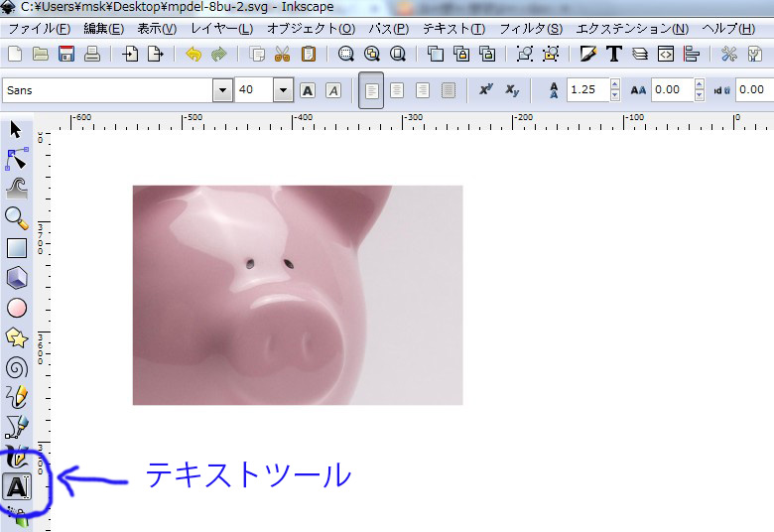Screen dimensions: 774x532
Task: Select the Node edit tool
Action: pos(17,158)
